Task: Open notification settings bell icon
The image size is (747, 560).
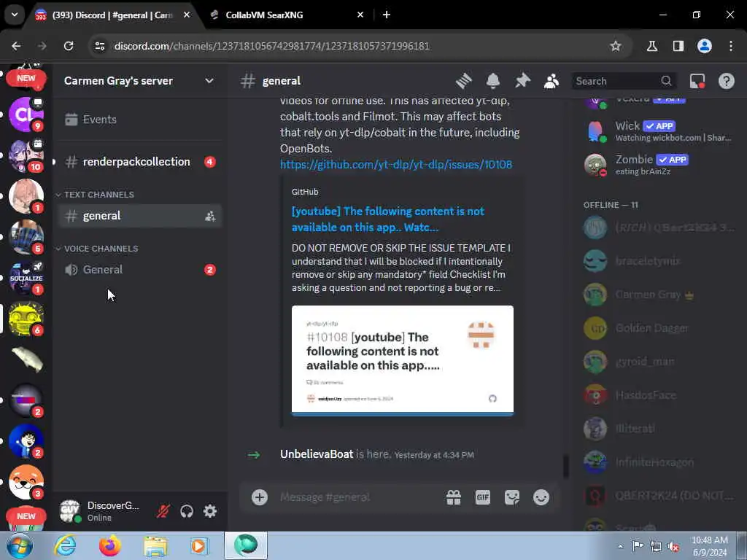Action: pyautogui.click(x=492, y=81)
